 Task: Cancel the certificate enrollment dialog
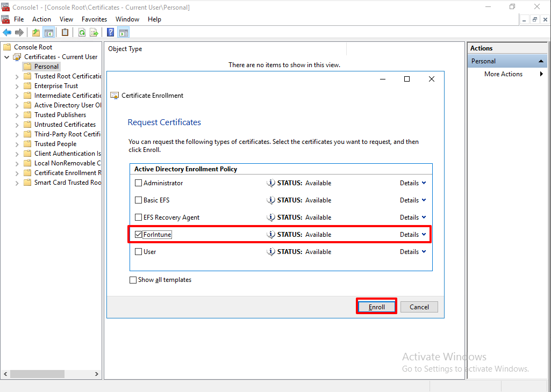[419, 307]
